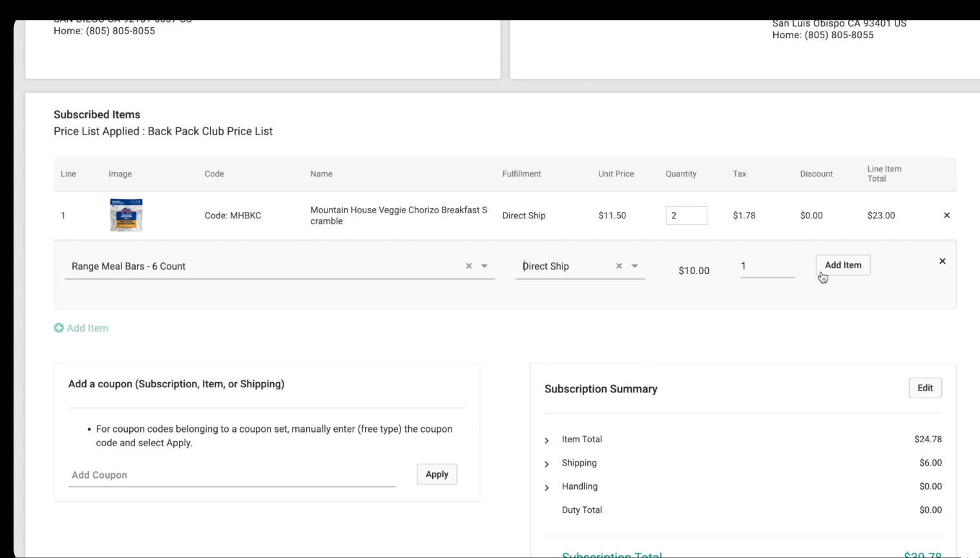This screenshot has height=558, width=980.
Task: Click the Range Meal Bars product search field
Action: [x=258, y=266]
